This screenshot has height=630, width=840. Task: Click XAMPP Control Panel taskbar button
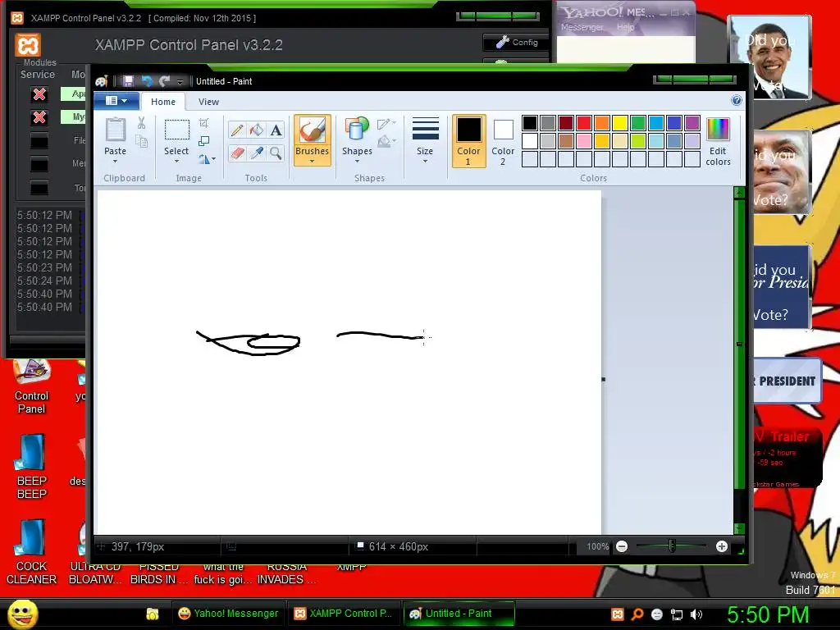(344, 614)
